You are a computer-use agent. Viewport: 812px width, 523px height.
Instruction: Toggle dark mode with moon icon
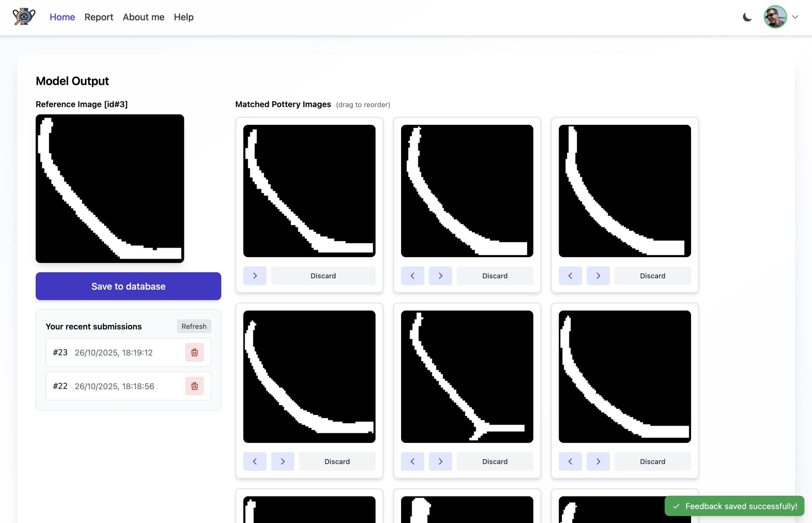(747, 17)
